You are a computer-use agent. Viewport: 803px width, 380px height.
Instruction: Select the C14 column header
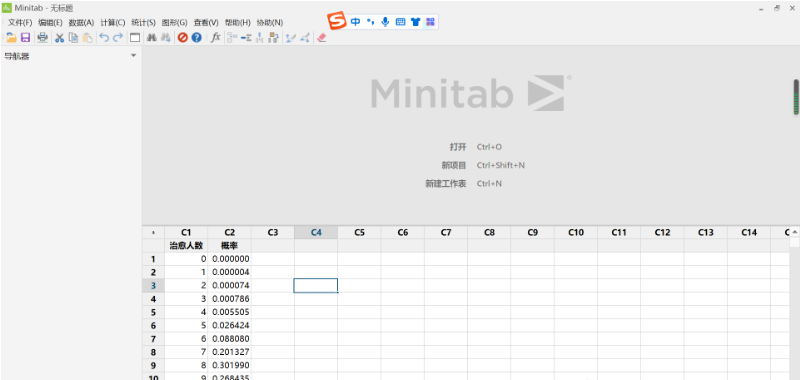click(x=749, y=233)
